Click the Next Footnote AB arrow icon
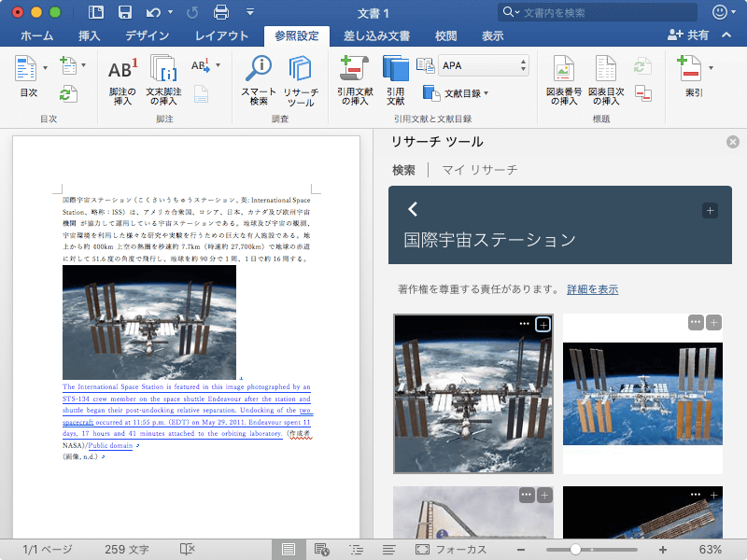The image size is (747, 560). [200, 65]
